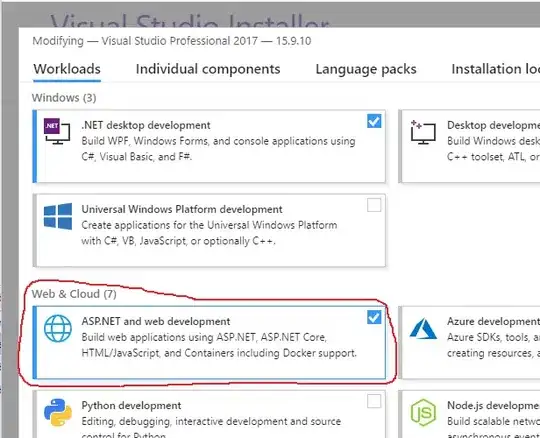Uncheck ASP.NET and web development checkbox

[374, 317]
